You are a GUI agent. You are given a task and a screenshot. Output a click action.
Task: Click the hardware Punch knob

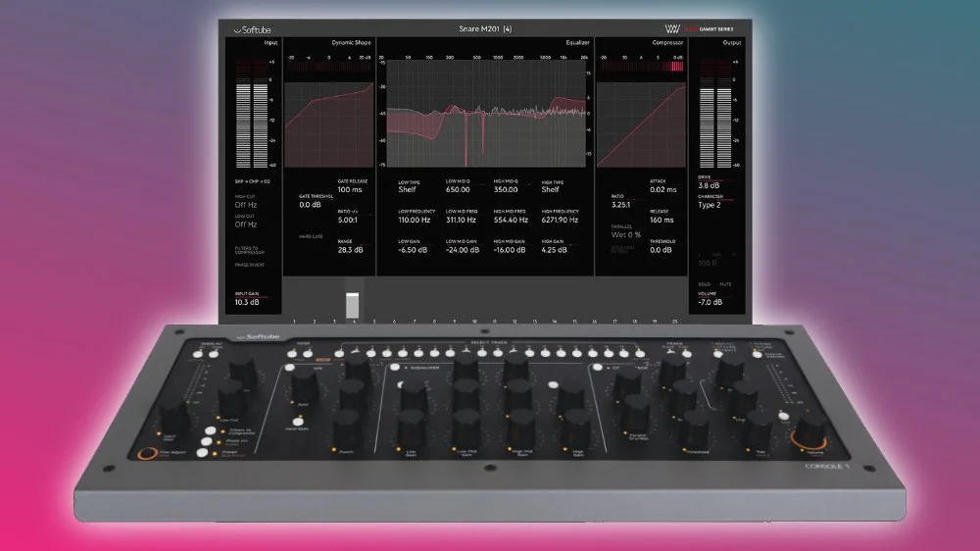(346, 429)
